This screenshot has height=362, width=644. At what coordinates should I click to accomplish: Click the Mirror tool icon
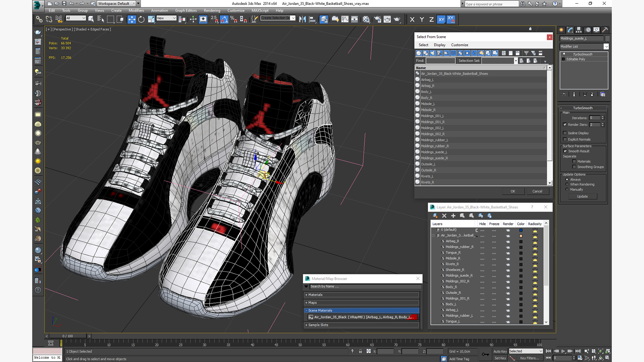tap(303, 19)
